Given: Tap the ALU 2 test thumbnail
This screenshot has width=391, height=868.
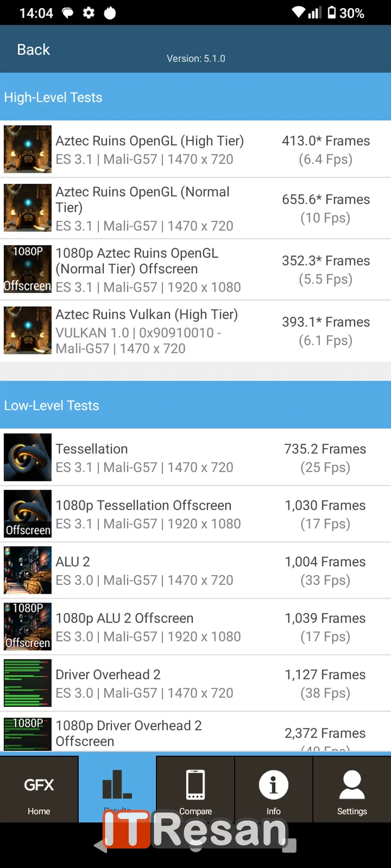Looking at the screenshot, I should pos(28,570).
